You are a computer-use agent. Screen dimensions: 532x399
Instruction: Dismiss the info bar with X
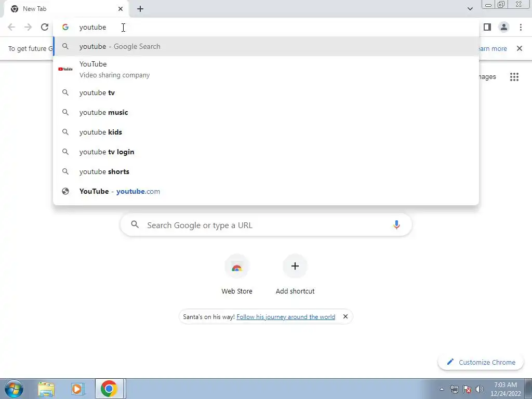[x=520, y=48]
